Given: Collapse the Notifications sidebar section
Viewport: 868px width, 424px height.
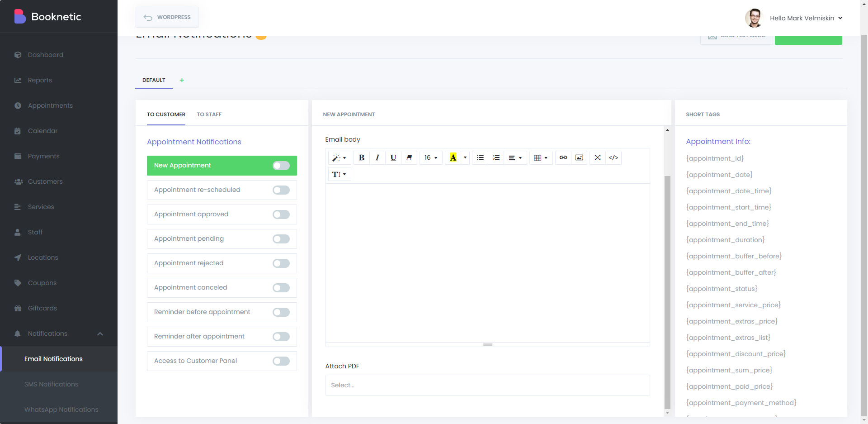Looking at the screenshot, I should coord(100,334).
